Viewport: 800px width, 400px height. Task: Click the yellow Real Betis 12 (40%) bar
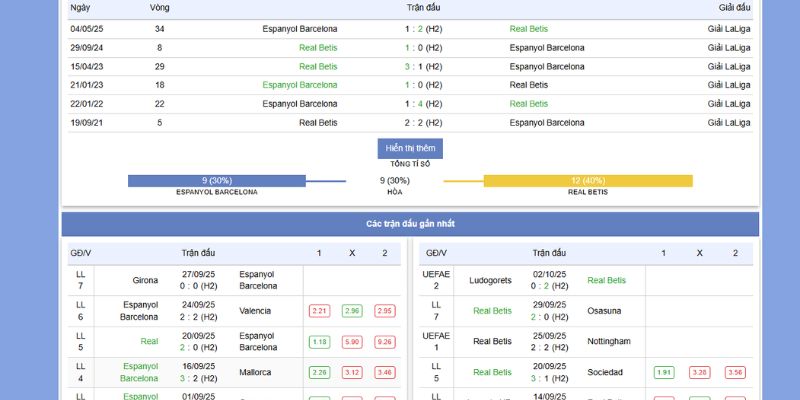[588, 181]
